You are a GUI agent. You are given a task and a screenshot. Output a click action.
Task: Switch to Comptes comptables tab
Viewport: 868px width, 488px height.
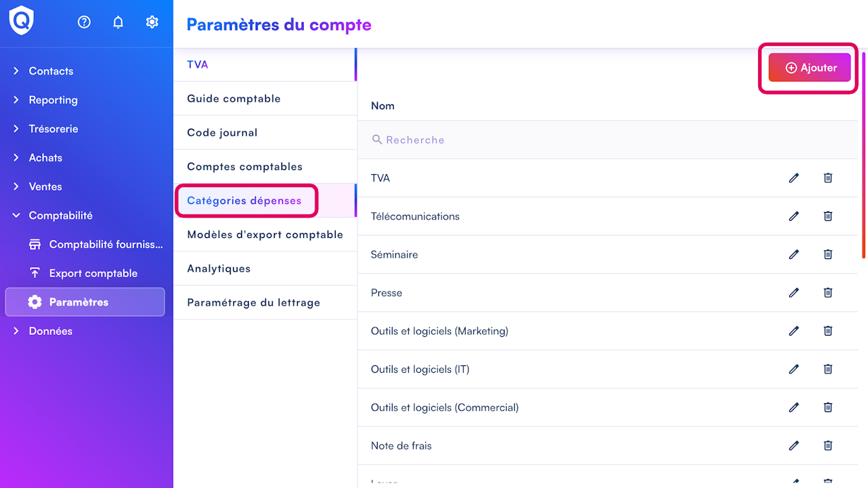(x=245, y=167)
